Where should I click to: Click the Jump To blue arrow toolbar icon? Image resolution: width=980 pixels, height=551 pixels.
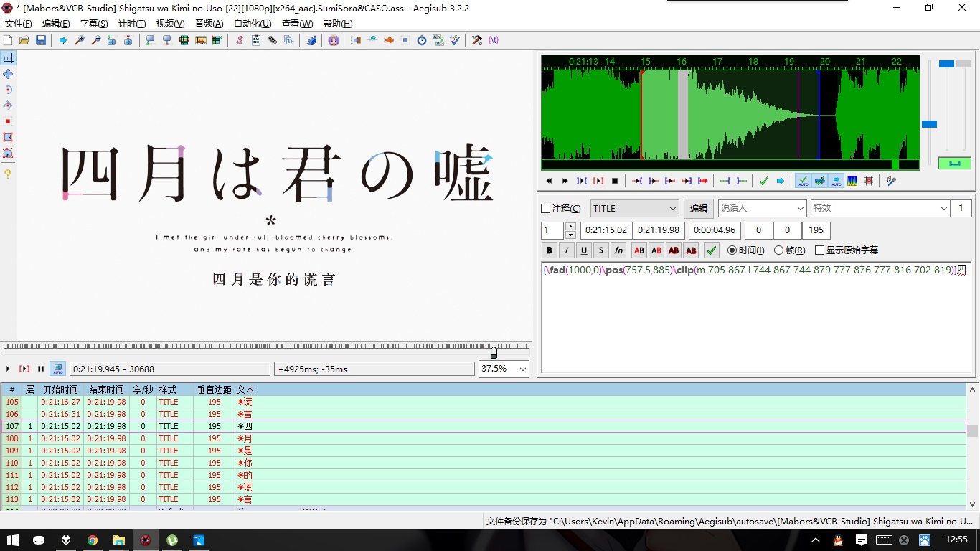pos(63,40)
